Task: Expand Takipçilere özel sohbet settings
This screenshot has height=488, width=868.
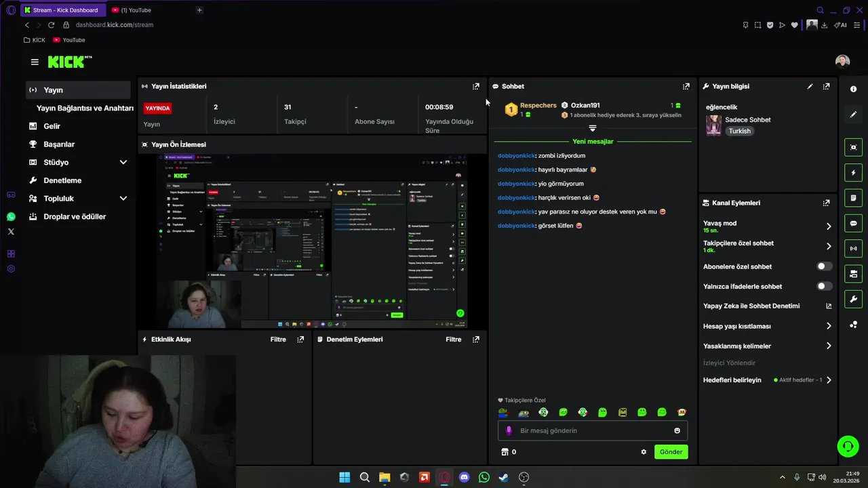Action: click(828, 246)
